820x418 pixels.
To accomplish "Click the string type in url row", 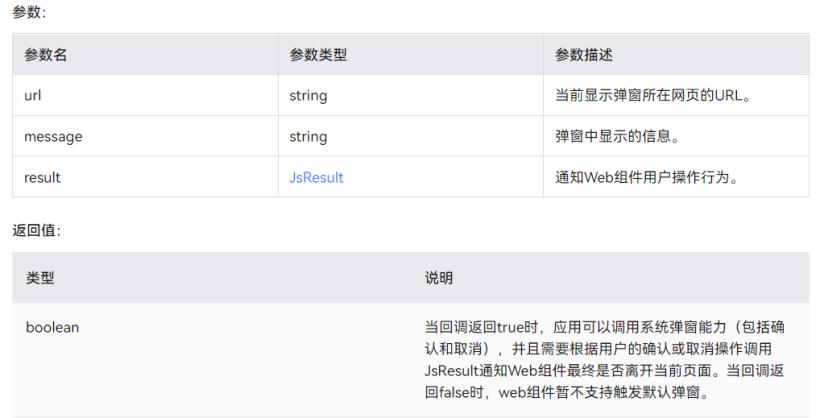I will [x=308, y=96].
